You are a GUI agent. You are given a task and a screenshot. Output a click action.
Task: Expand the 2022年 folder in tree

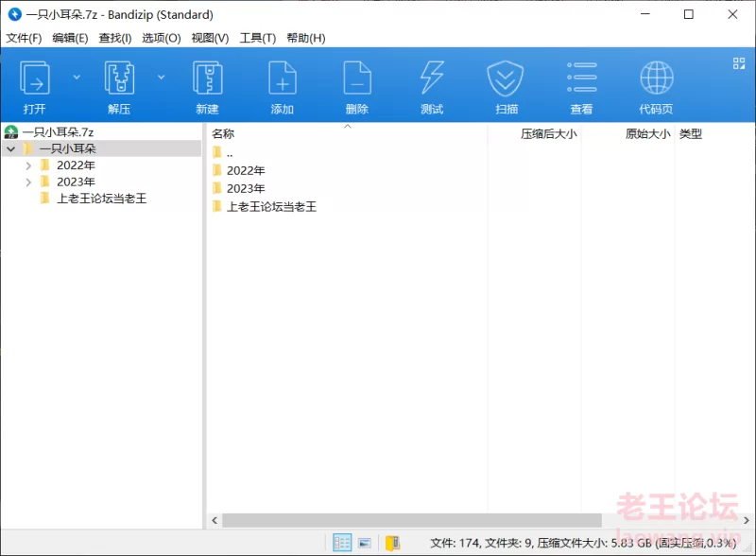point(28,165)
